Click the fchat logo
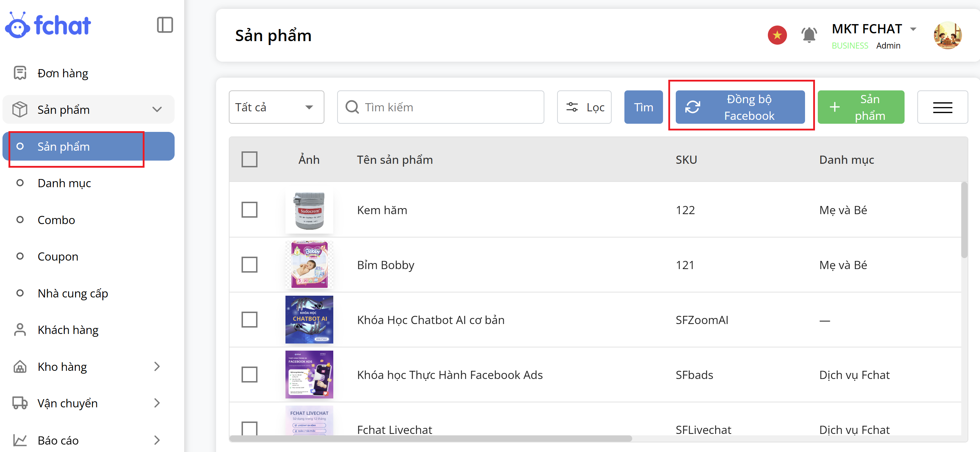Screen dimensions: 980x452 point(48,25)
